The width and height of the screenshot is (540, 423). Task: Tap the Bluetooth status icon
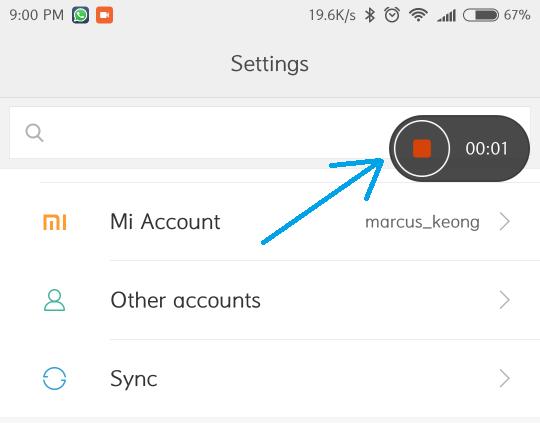pyautogui.click(x=370, y=15)
